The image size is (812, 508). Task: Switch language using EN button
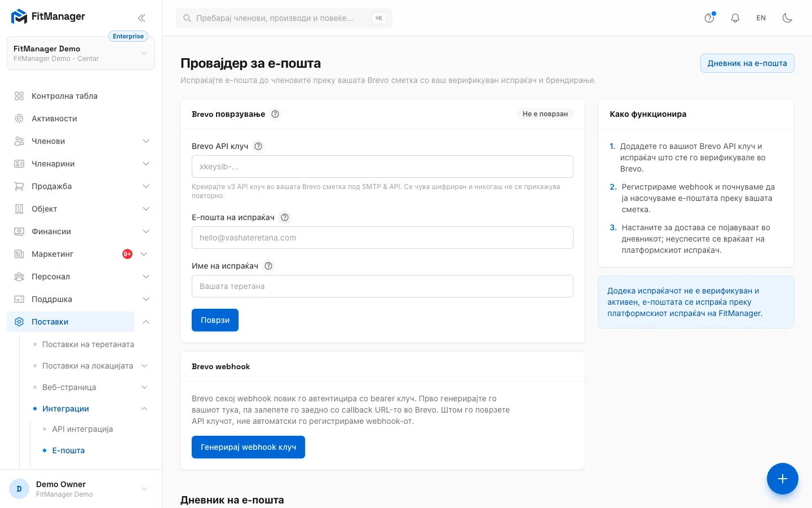click(x=761, y=18)
